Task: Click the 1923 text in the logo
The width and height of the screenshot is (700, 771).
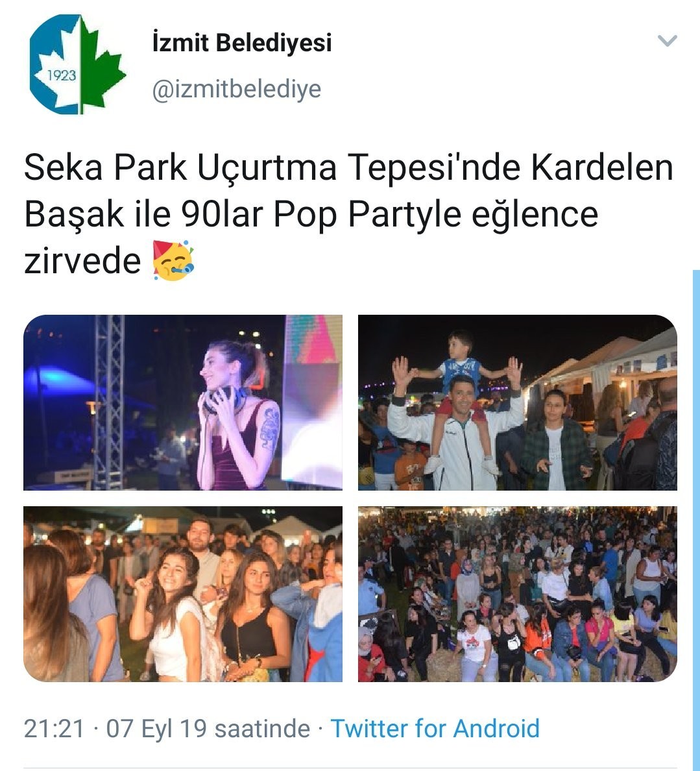Action: click(x=62, y=75)
